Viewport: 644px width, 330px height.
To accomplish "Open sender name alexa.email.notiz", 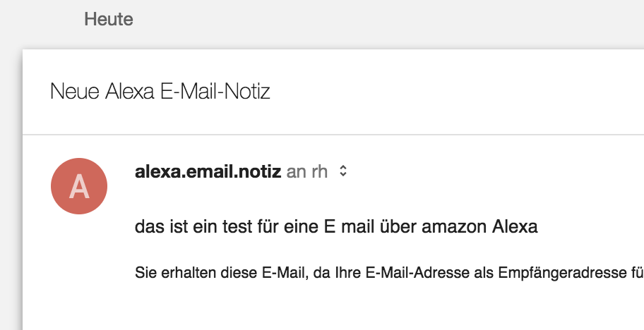I will pos(208,171).
